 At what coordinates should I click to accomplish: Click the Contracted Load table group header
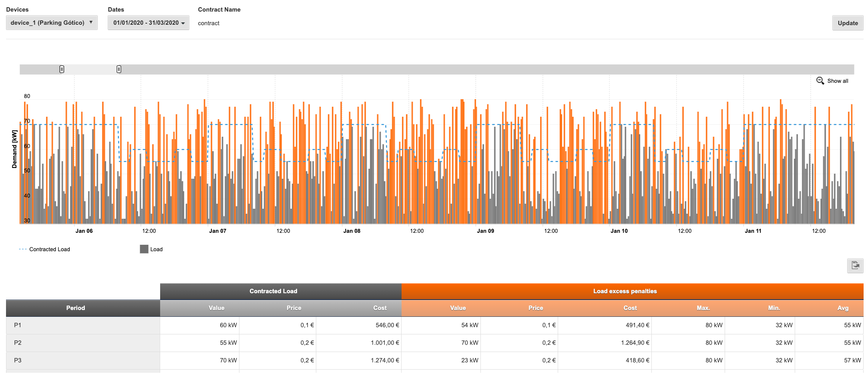[x=273, y=291]
